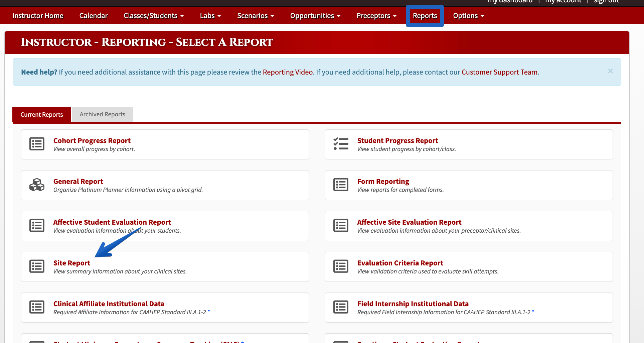The image size is (644, 343).
Task: Open the Opportunities dropdown menu
Action: tap(315, 16)
